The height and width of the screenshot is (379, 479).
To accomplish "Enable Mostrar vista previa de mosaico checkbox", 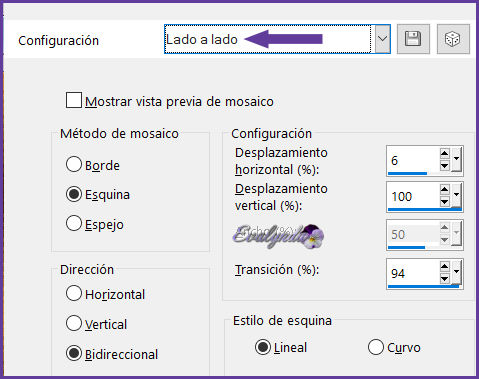I will pyautogui.click(x=74, y=100).
